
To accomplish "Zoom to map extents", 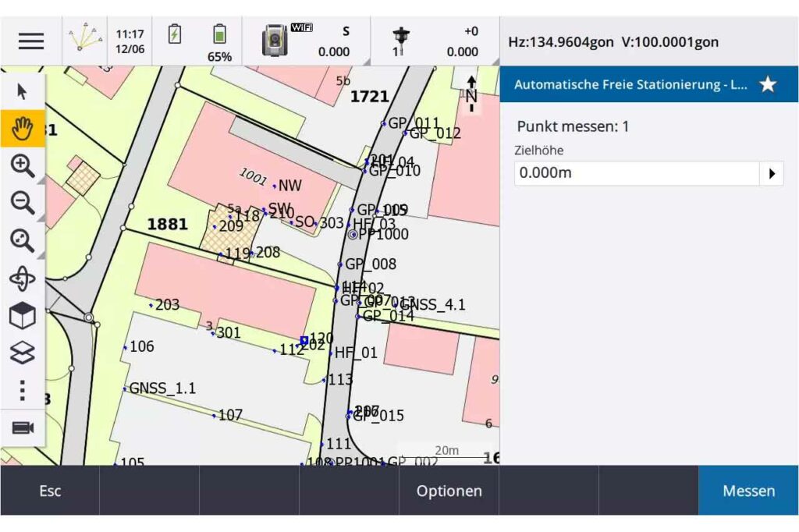I will click(x=23, y=240).
